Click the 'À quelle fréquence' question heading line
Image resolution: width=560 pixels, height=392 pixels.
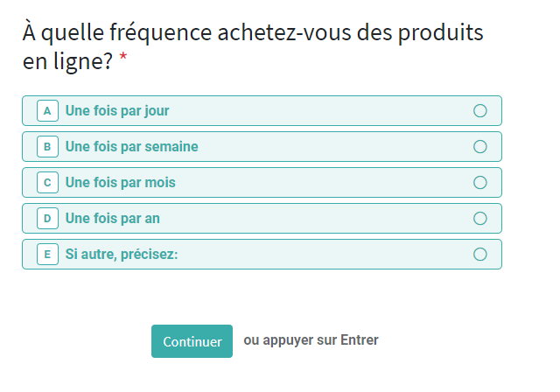tap(254, 33)
